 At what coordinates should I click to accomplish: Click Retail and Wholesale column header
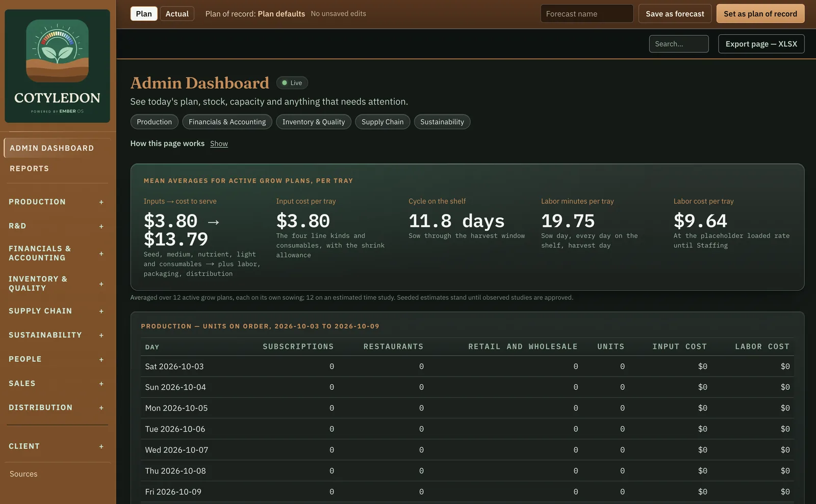click(523, 347)
